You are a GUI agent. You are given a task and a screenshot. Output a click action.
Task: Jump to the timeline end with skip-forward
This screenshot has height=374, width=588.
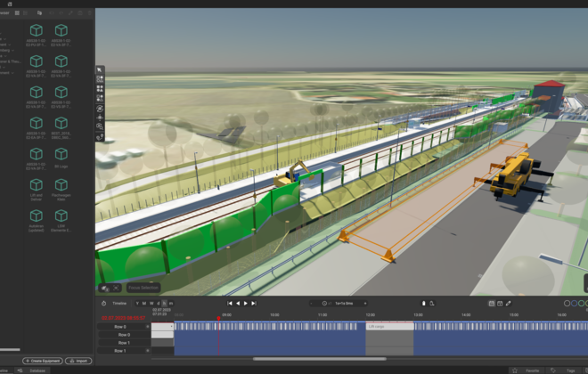pyautogui.click(x=254, y=303)
